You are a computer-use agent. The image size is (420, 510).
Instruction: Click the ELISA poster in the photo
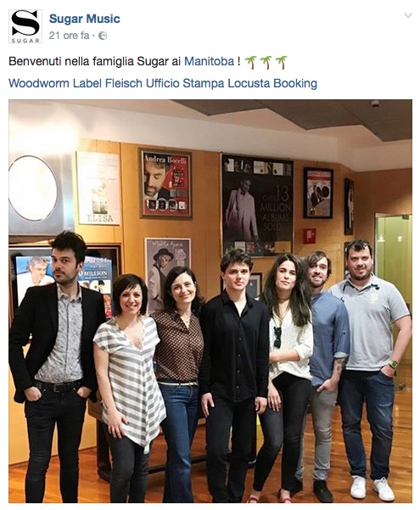point(98,188)
